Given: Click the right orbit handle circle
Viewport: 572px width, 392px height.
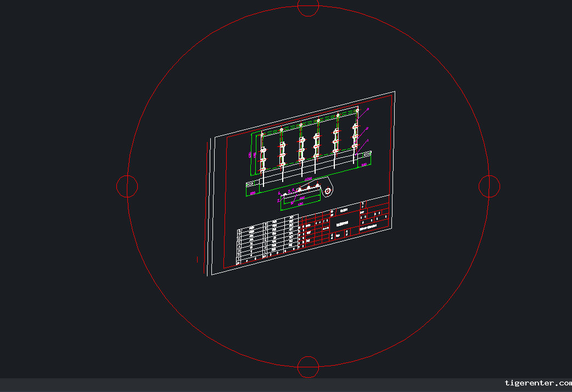Looking at the screenshot, I should click(489, 186).
